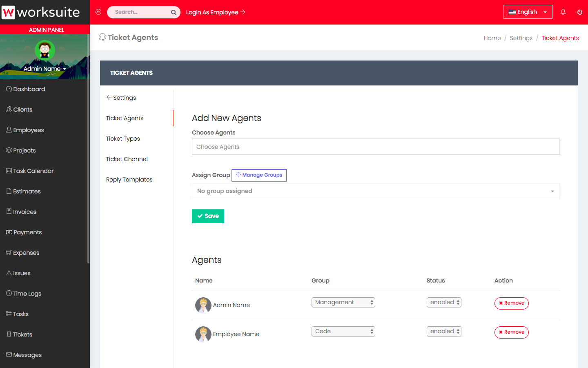Viewport: 588px width, 368px height.
Task: Click the power logout icon
Action: [580, 12]
